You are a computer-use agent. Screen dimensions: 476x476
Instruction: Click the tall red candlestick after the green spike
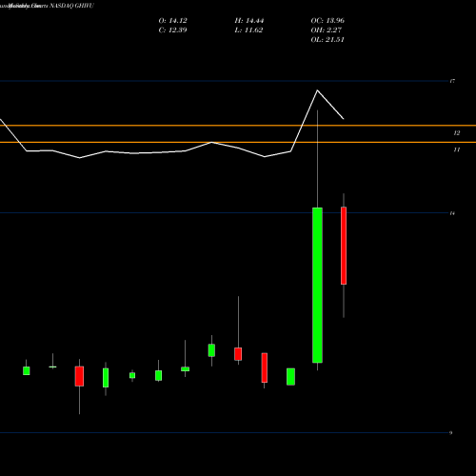click(x=344, y=246)
